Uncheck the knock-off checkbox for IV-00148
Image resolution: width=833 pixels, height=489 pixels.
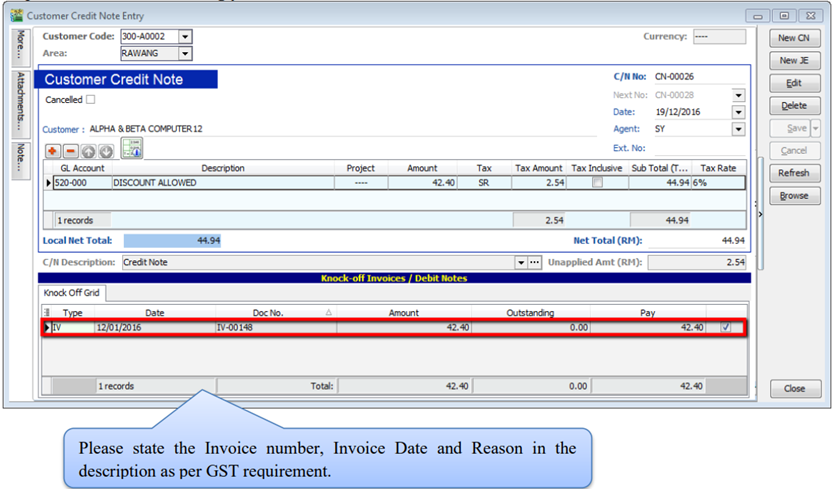point(725,327)
